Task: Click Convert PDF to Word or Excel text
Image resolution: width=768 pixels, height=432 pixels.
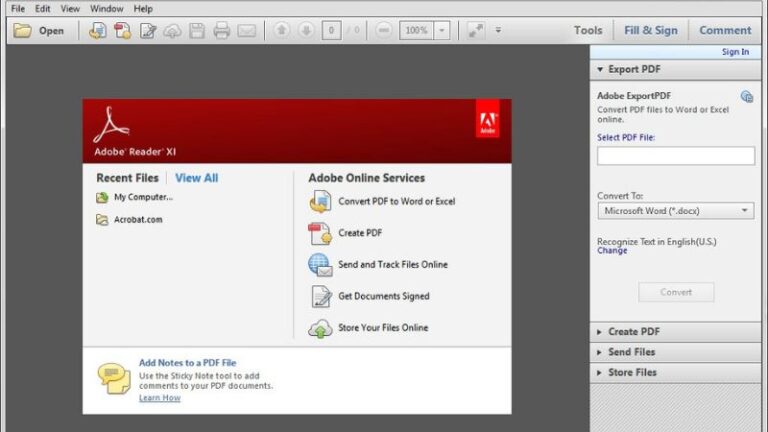Action: [397, 201]
